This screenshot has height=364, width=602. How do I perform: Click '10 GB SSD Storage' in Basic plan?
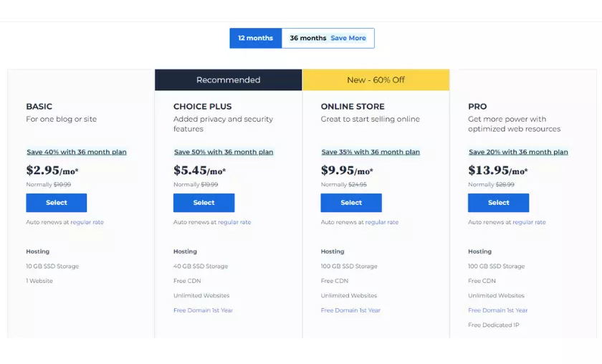[52, 266]
